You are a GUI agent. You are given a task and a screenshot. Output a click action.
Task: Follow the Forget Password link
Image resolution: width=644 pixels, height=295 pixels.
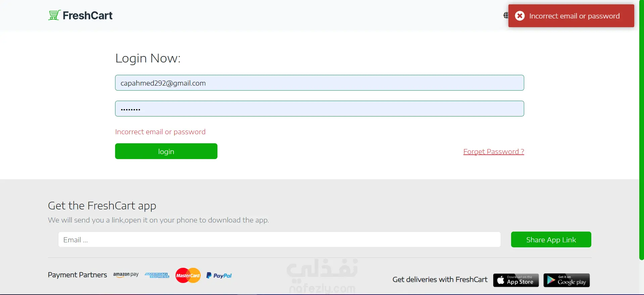[494, 151]
